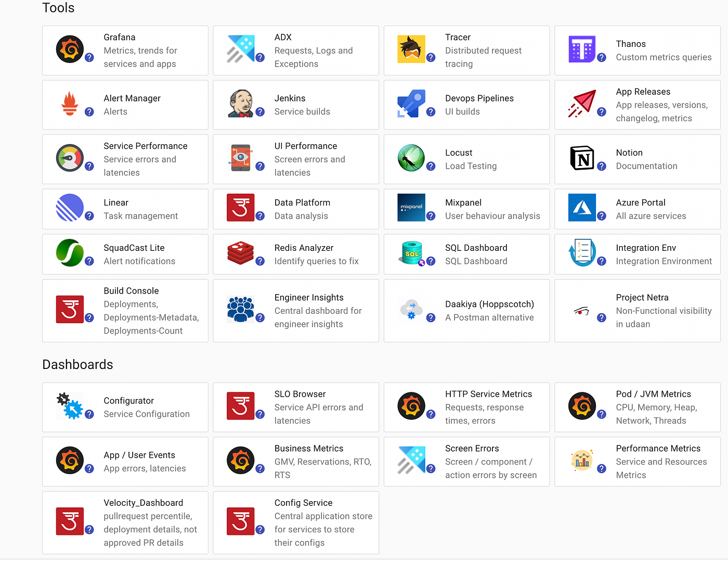Select the Mixpanel logo icon
This screenshot has height=561, width=728.
pyautogui.click(x=411, y=208)
